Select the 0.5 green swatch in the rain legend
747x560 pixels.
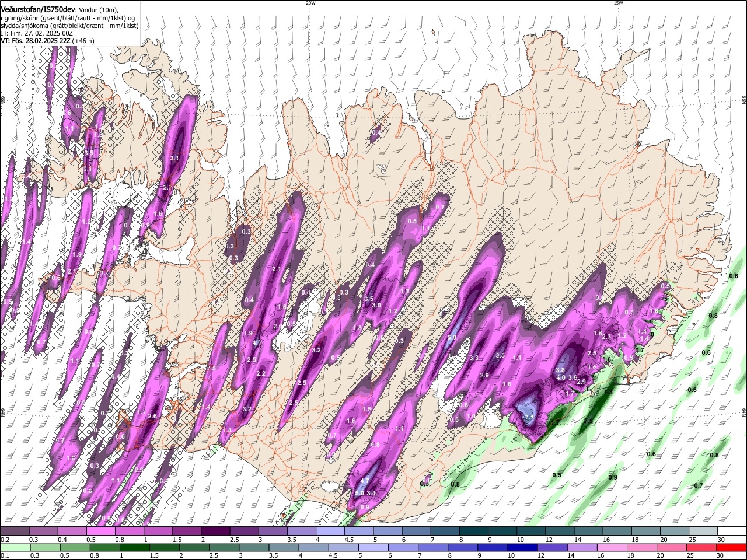point(75,547)
